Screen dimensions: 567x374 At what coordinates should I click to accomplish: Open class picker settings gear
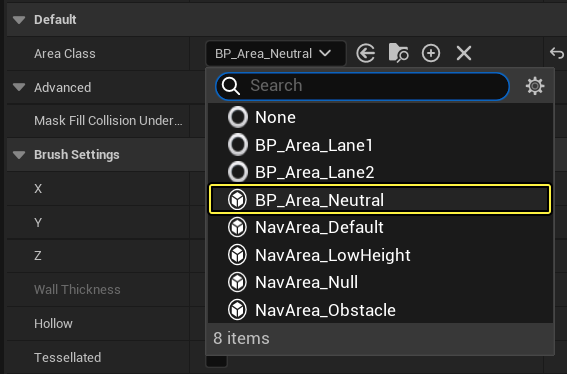click(535, 86)
